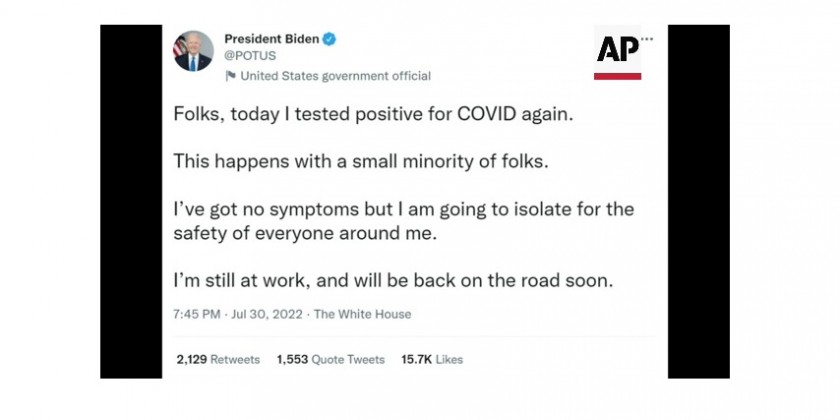Screen dimensions: 840x420
Task: Click the blue verified badge
Action: (329, 39)
